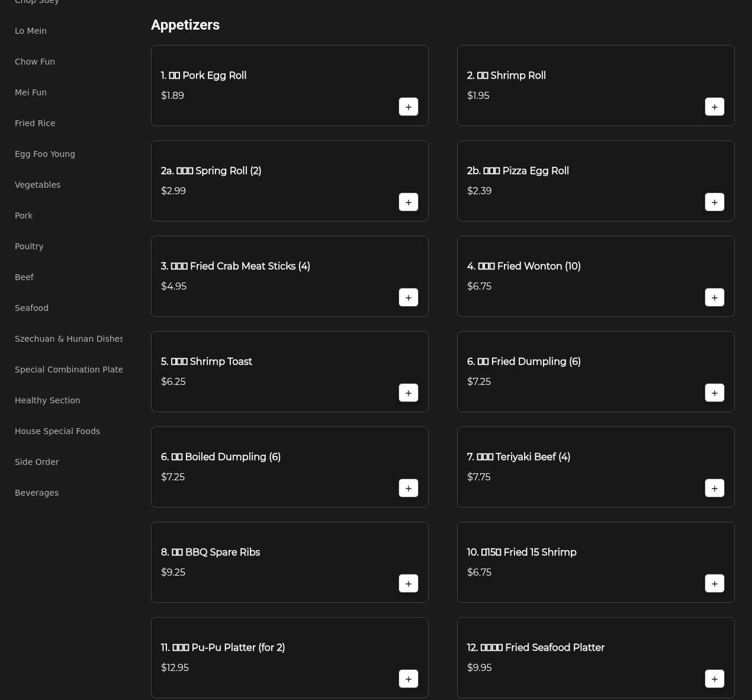Add Fried Dumpling (6) plus icon
This screenshot has width=752, height=700.
coord(715,393)
